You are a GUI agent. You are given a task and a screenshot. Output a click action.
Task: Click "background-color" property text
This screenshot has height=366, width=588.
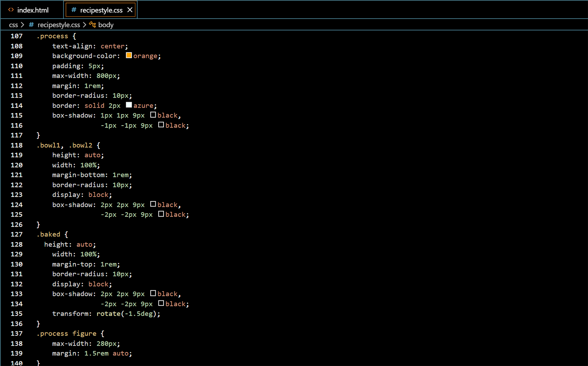[85, 56]
